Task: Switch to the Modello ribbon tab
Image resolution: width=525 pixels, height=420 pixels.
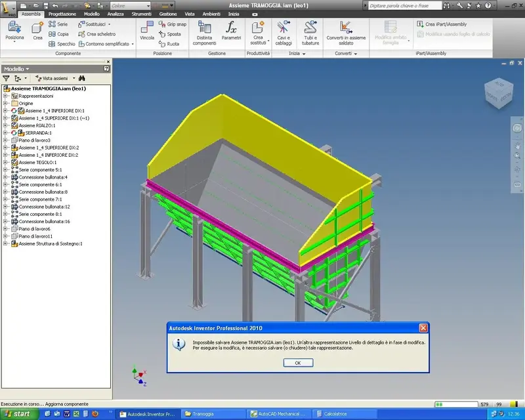Action: pyautogui.click(x=92, y=14)
